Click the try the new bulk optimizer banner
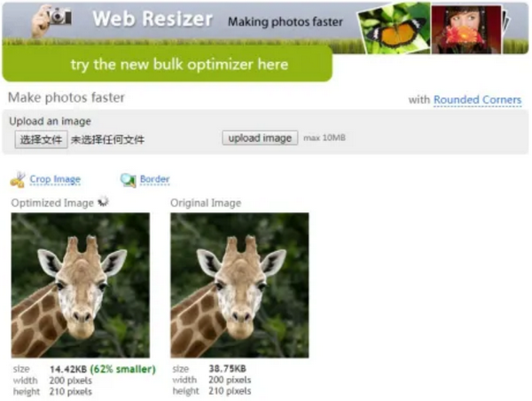The image size is (532, 401). click(x=168, y=64)
